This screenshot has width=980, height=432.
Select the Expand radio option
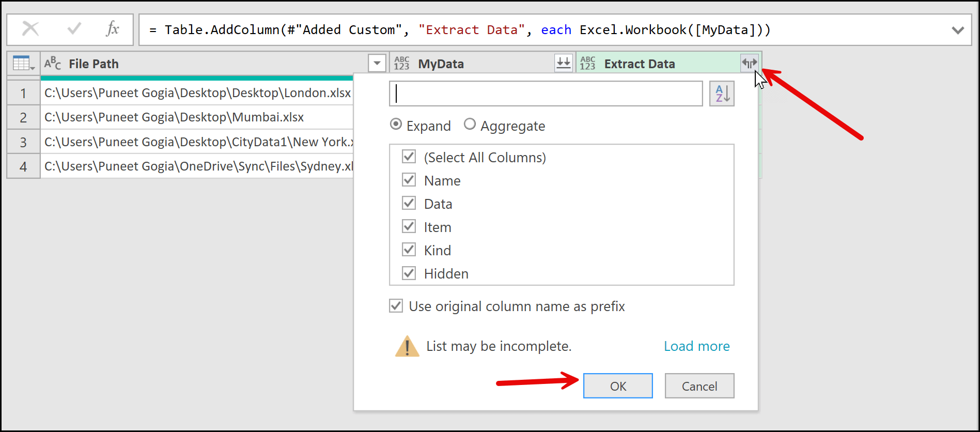point(396,125)
